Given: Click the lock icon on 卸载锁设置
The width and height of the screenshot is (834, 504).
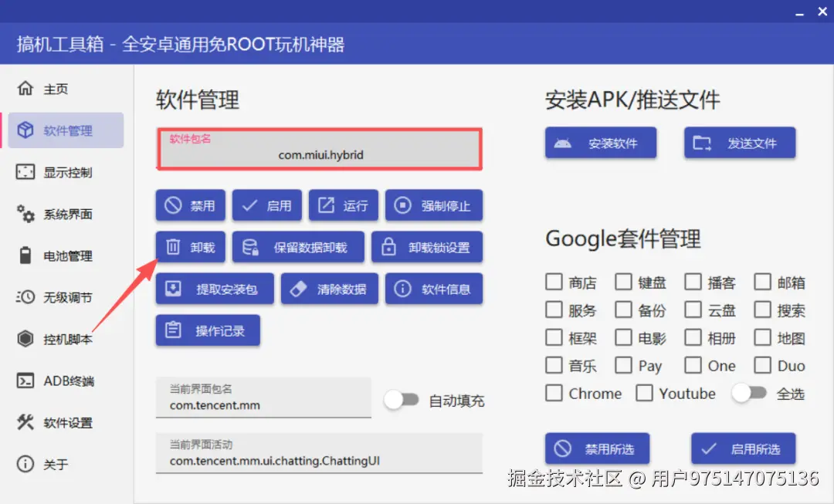Looking at the screenshot, I should (x=388, y=247).
